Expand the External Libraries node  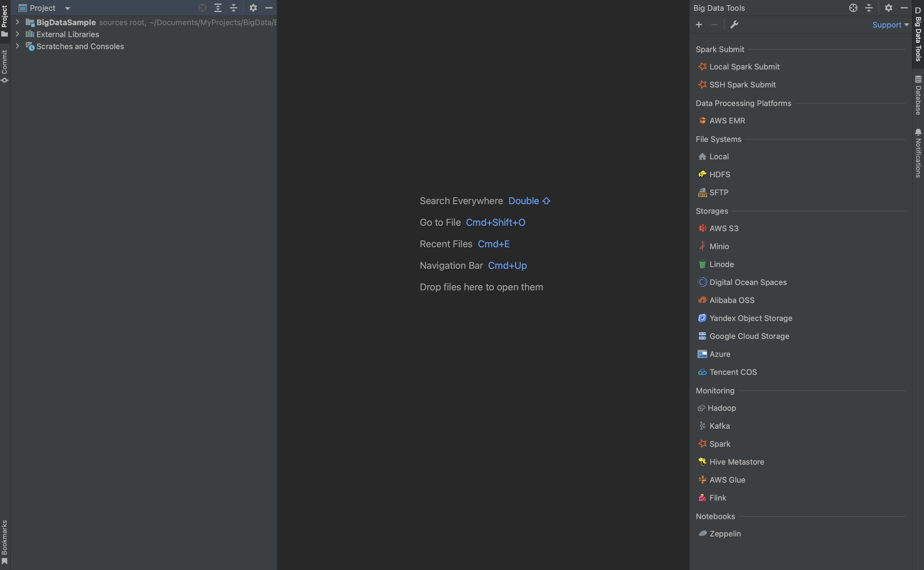[x=17, y=34]
